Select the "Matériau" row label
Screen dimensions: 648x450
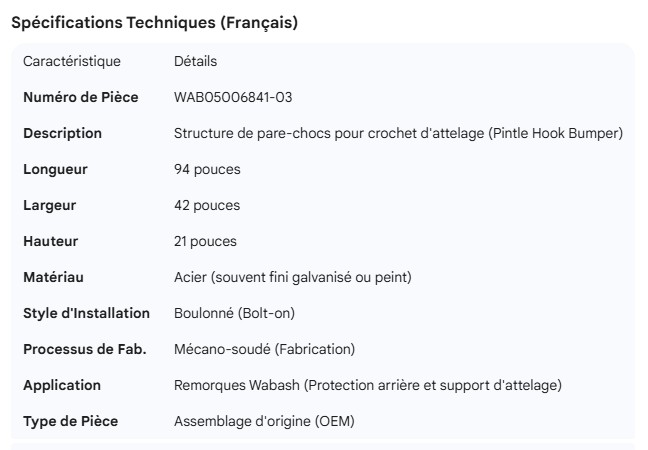pyautogui.click(x=53, y=278)
